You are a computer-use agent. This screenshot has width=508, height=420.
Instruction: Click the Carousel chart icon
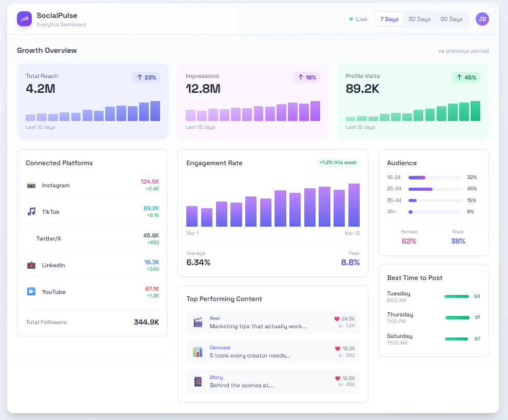pos(198,352)
